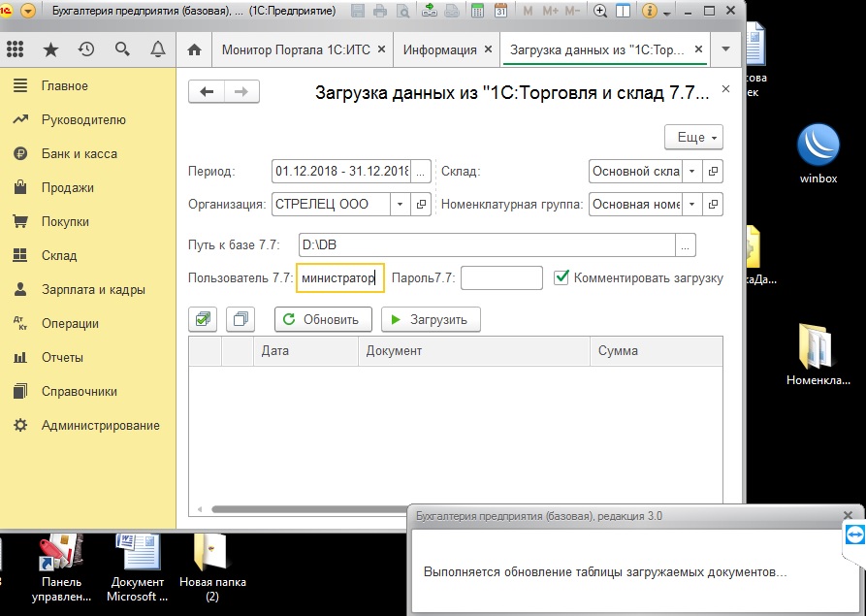Click the M+ memory add button
The width and height of the screenshot is (866, 616).
(550, 11)
